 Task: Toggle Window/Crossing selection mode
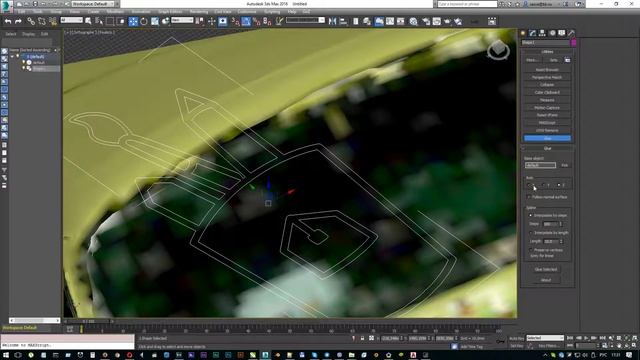121,21
